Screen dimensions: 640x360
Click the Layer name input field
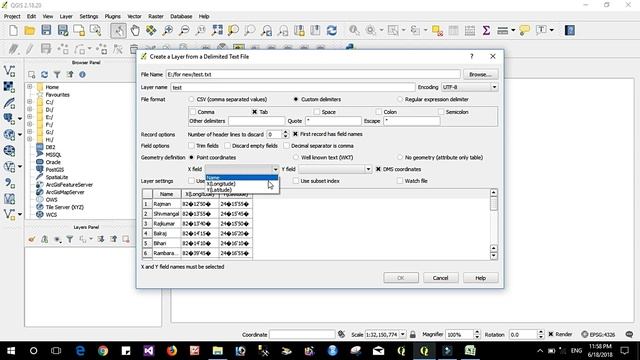(x=292, y=87)
